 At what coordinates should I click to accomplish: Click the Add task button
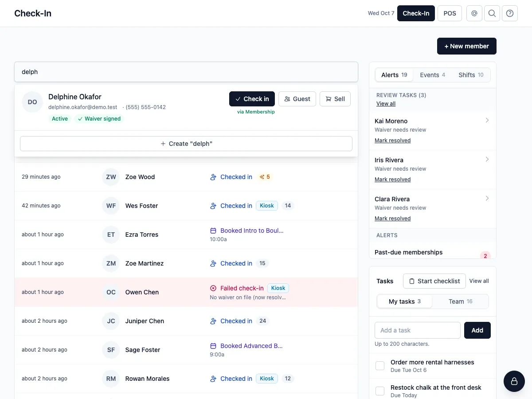(477, 330)
